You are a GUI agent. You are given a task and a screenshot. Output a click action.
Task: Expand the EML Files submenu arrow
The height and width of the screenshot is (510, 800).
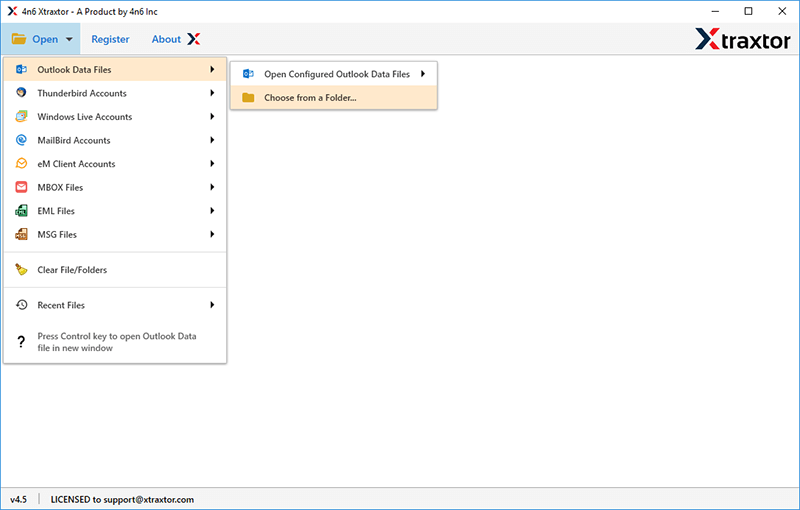tap(212, 211)
